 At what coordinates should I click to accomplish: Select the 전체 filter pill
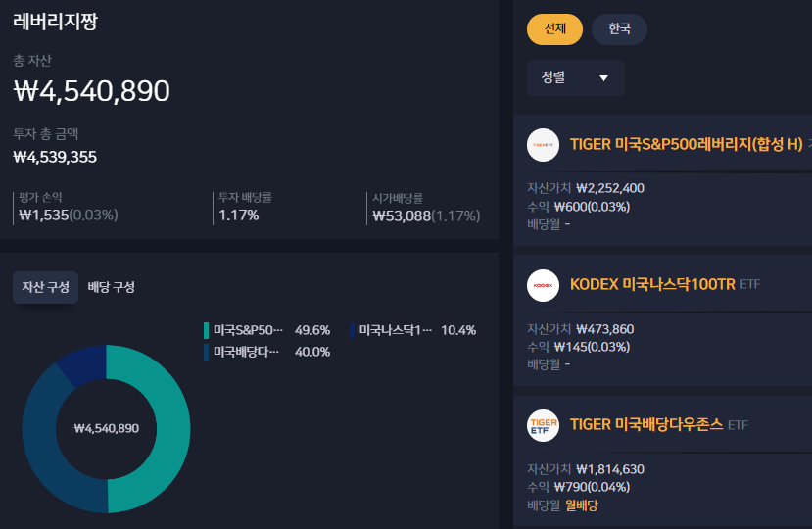click(x=554, y=29)
